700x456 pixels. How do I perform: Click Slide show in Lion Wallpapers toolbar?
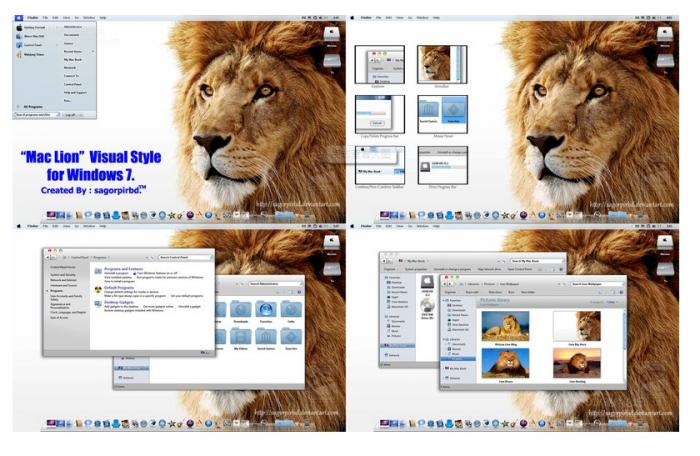point(495,292)
